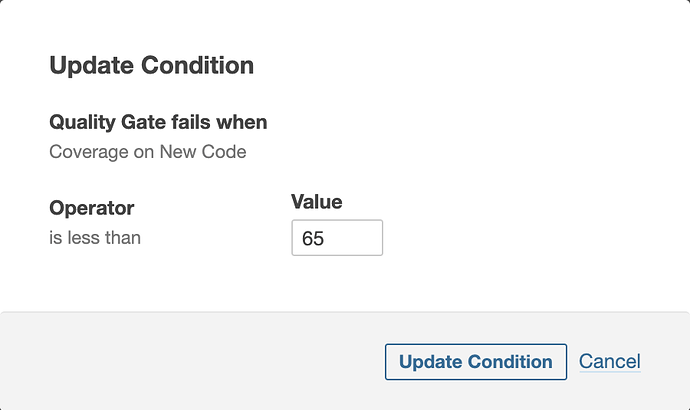Cancel the condition update
The image size is (690, 410).
(609, 362)
